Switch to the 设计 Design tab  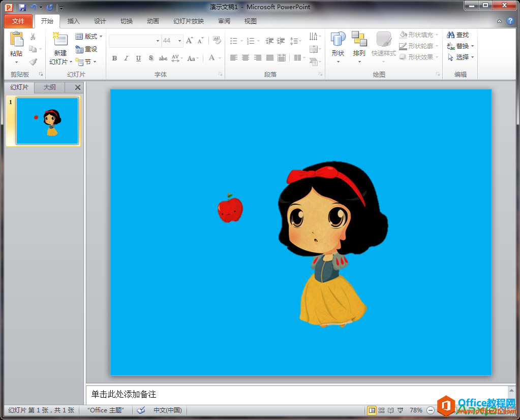(100, 21)
